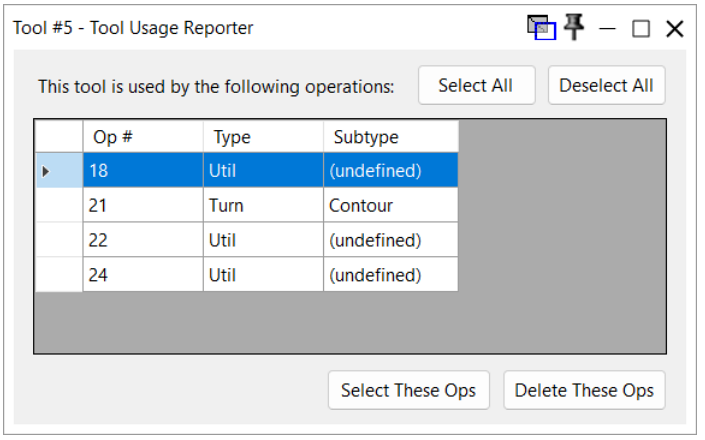The width and height of the screenshot is (705, 440).
Task: Click Select These Ops button
Action: click(x=409, y=390)
